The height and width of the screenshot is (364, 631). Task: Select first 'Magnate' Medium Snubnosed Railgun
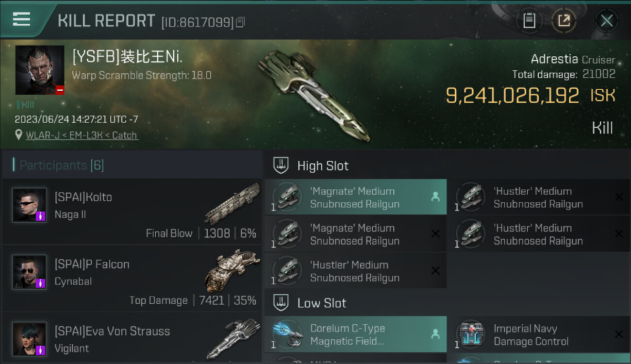click(x=356, y=197)
